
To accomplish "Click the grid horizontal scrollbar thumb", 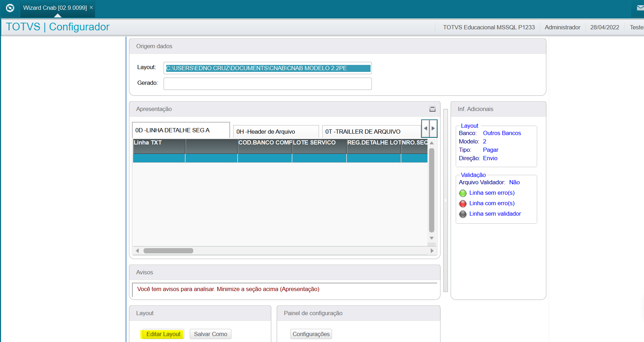I will click(x=168, y=251).
